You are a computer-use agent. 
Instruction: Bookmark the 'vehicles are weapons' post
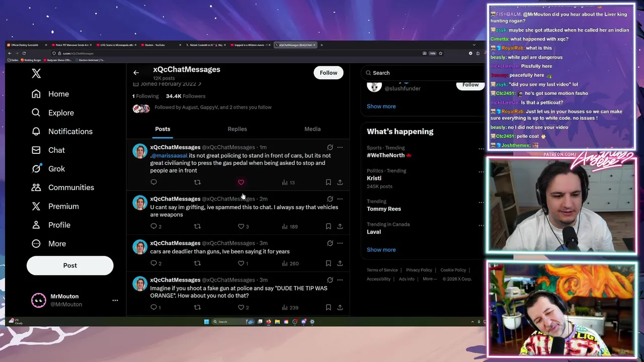(328, 226)
